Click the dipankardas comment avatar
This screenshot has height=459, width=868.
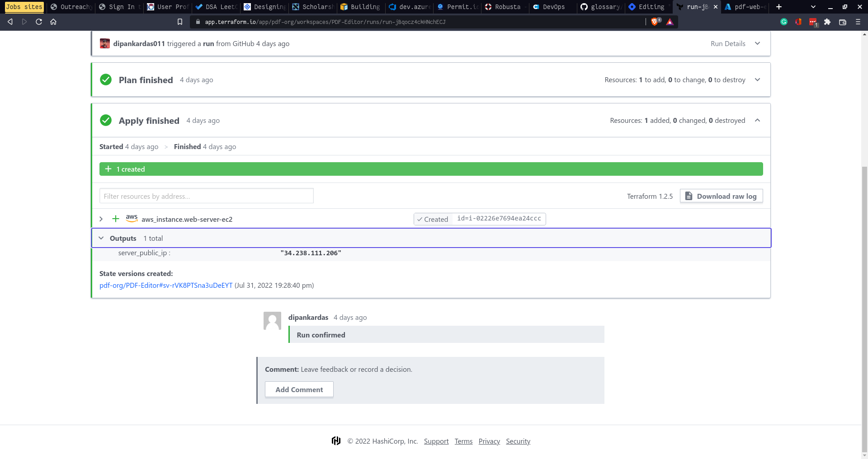tap(272, 321)
